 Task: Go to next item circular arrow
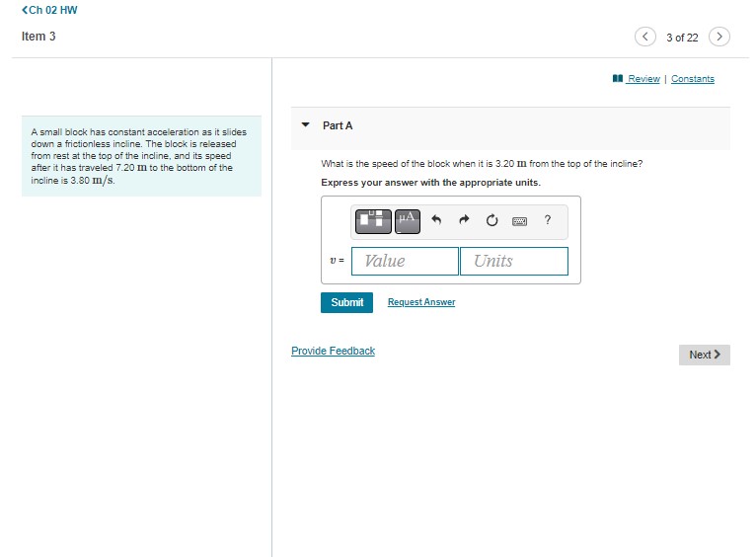[x=718, y=37]
